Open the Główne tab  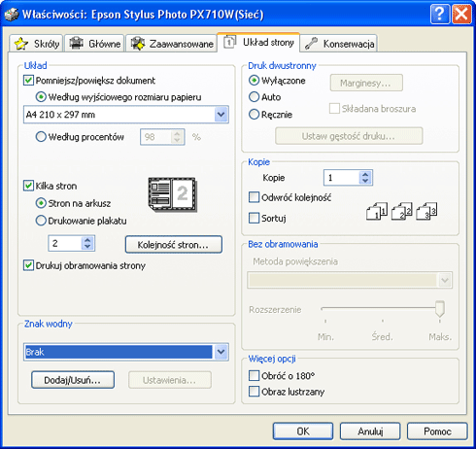[94, 44]
